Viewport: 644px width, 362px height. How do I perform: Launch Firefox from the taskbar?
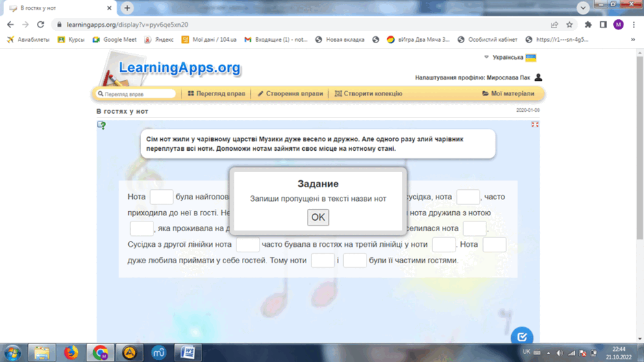(71, 353)
